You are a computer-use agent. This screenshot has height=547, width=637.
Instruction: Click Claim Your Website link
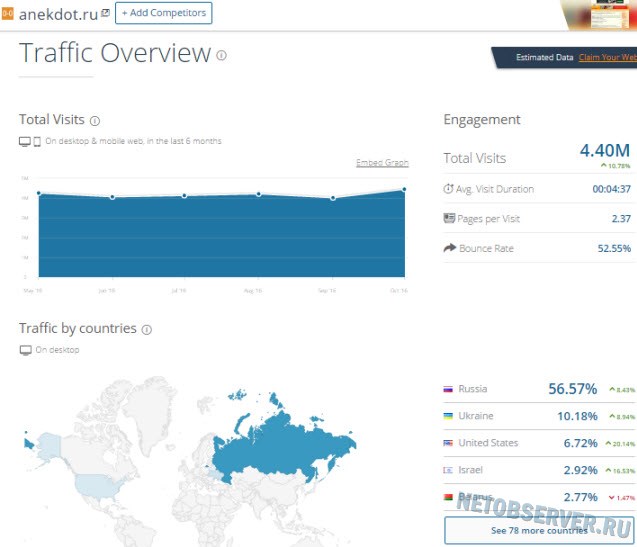[x=608, y=57]
